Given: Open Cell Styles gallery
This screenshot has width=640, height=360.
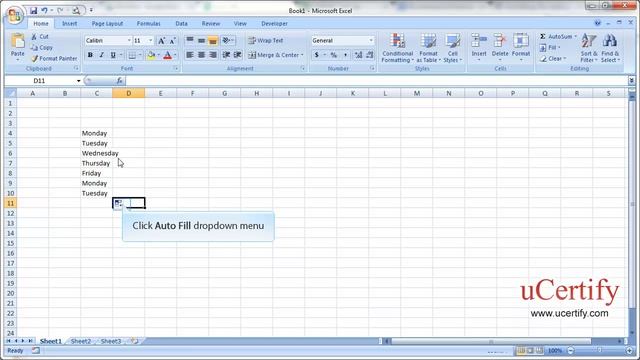Looking at the screenshot, I should pos(452,48).
